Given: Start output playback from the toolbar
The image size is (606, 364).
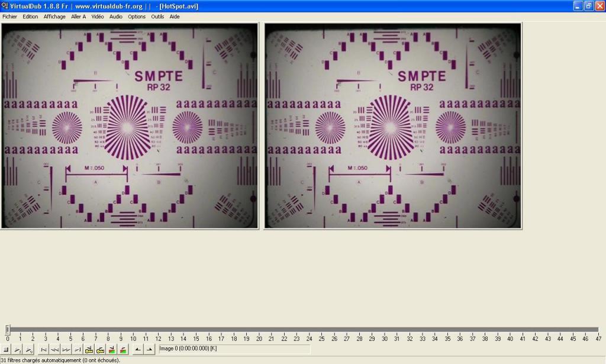Looking at the screenshot, I should 29,350.
